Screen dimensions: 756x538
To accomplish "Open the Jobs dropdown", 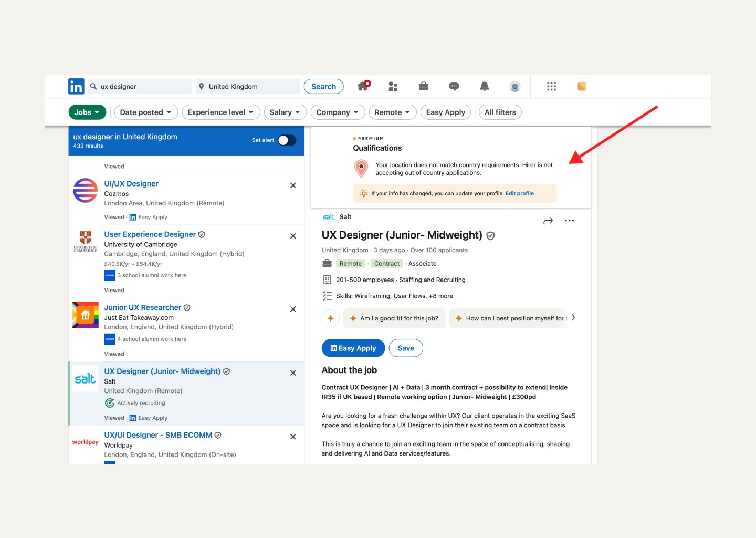I will click(x=87, y=112).
